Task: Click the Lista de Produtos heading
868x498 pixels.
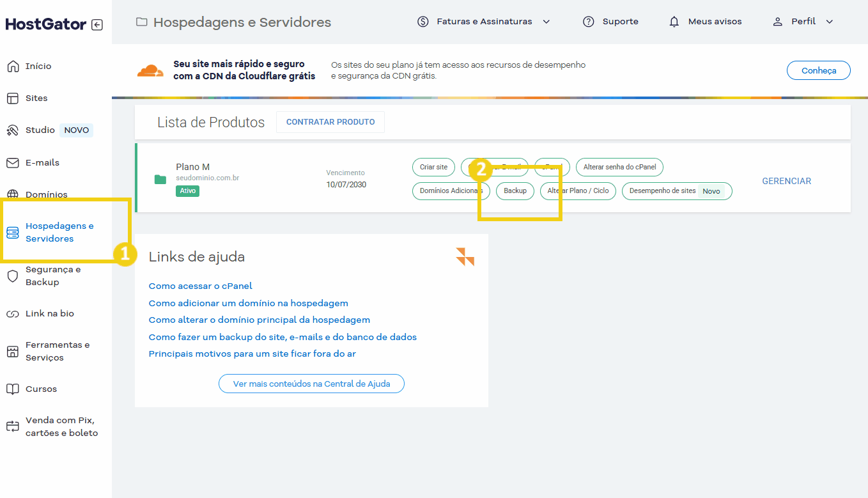Action: (x=211, y=123)
